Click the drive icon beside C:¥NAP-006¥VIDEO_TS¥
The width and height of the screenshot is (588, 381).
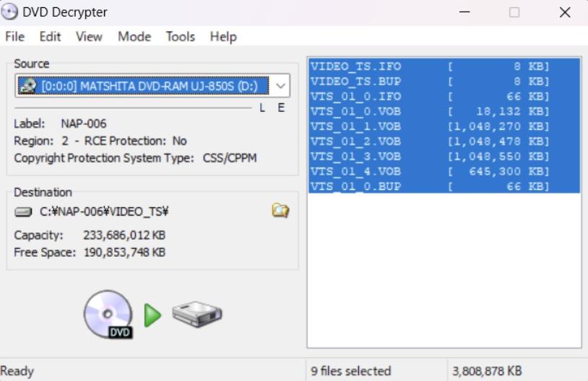click(23, 212)
